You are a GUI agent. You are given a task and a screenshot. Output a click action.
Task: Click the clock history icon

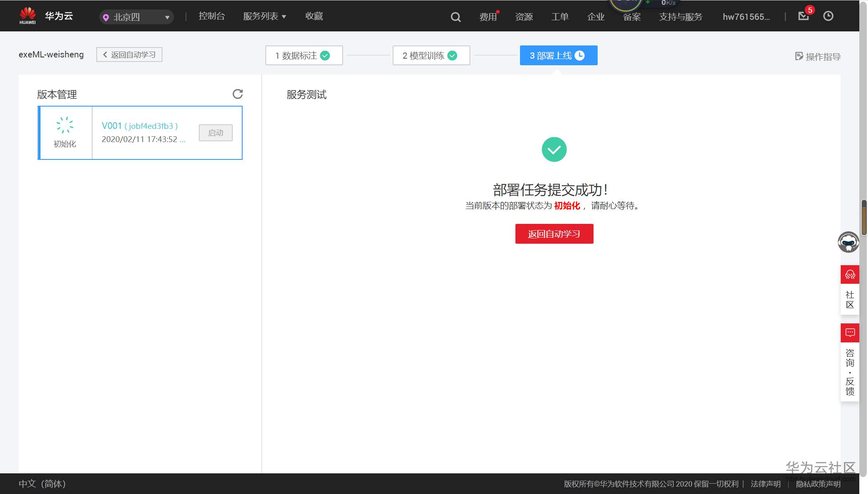coord(828,16)
